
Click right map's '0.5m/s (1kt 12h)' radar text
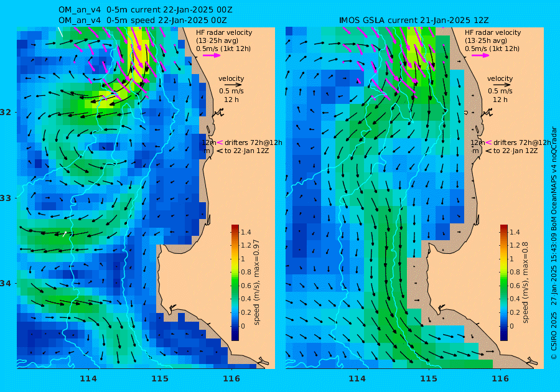point(492,49)
